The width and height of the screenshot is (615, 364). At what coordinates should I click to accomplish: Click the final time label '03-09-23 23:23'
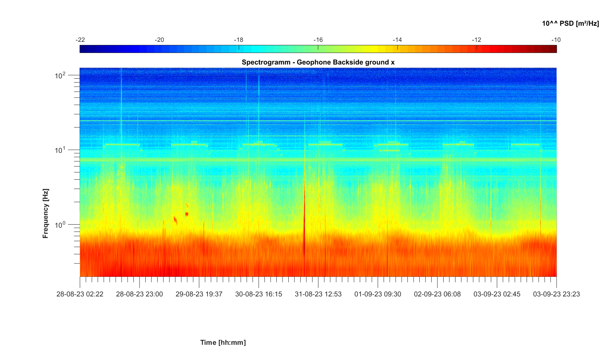click(x=556, y=294)
